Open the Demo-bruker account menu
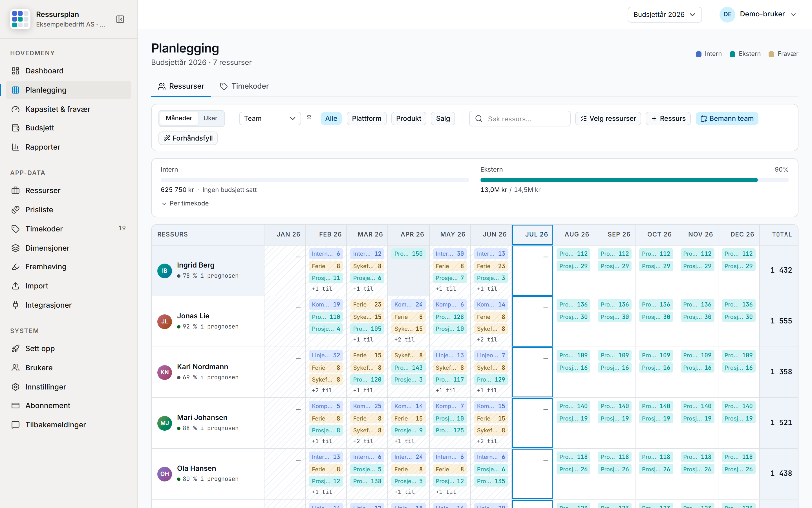Screen dimensions: 812x508 click(x=758, y=14)
